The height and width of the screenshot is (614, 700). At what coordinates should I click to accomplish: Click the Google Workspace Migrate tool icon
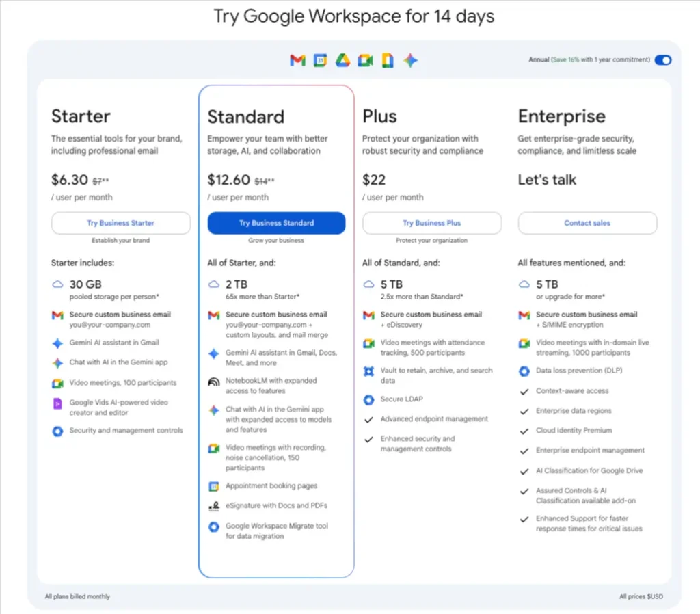coord(213,526)
